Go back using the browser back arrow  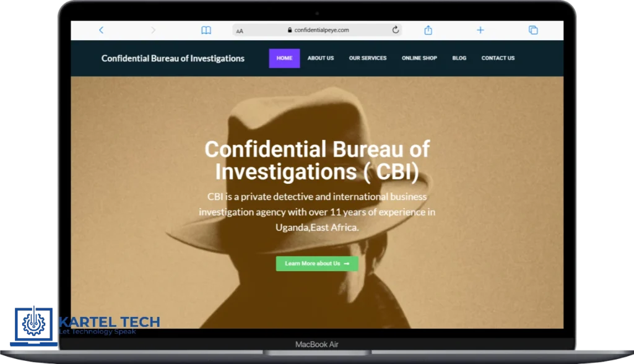pyautogui.click(x=101, y=30)
